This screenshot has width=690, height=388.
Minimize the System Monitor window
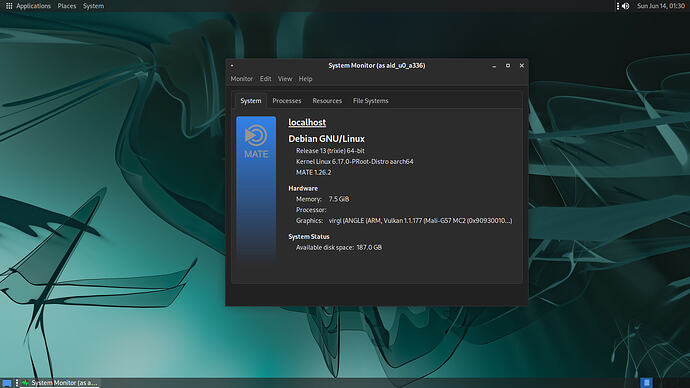[x=494, y=66]
